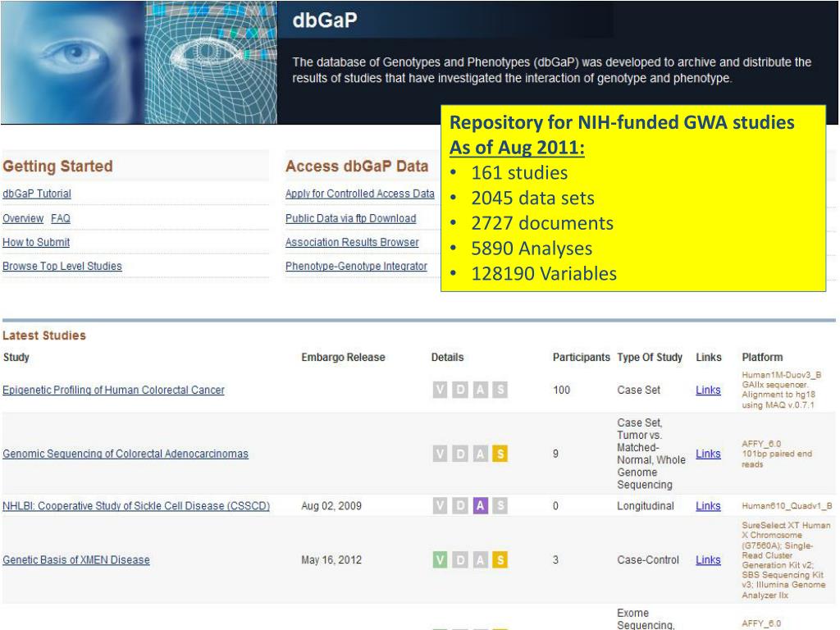Image resolution: width=840 pixels, height=630 pixels.
Task: Open NHLBI Cooperative Study of Sickle Cell Disease
Action: coord(136,505)
